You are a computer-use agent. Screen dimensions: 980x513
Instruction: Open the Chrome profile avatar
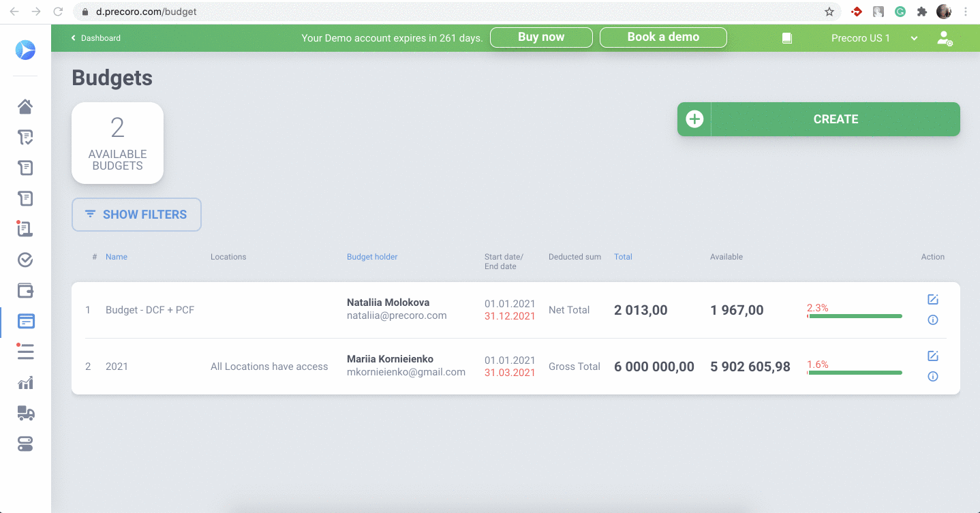pos(944,12)
